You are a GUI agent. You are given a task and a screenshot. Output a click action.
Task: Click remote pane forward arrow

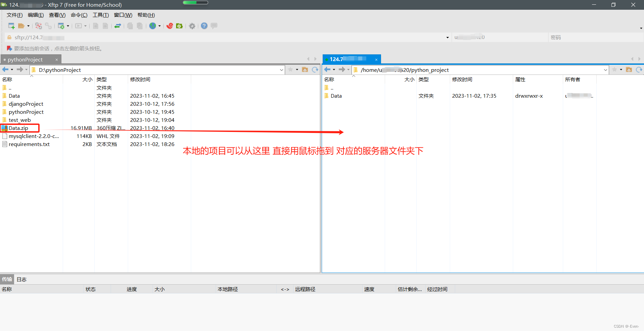pos(342,69)
